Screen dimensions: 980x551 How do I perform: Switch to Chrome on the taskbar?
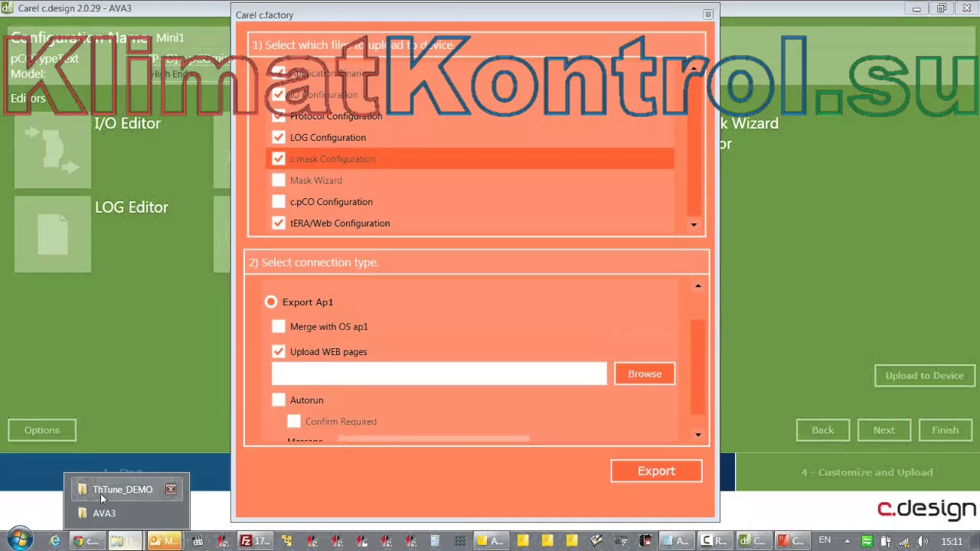point(86,541)
